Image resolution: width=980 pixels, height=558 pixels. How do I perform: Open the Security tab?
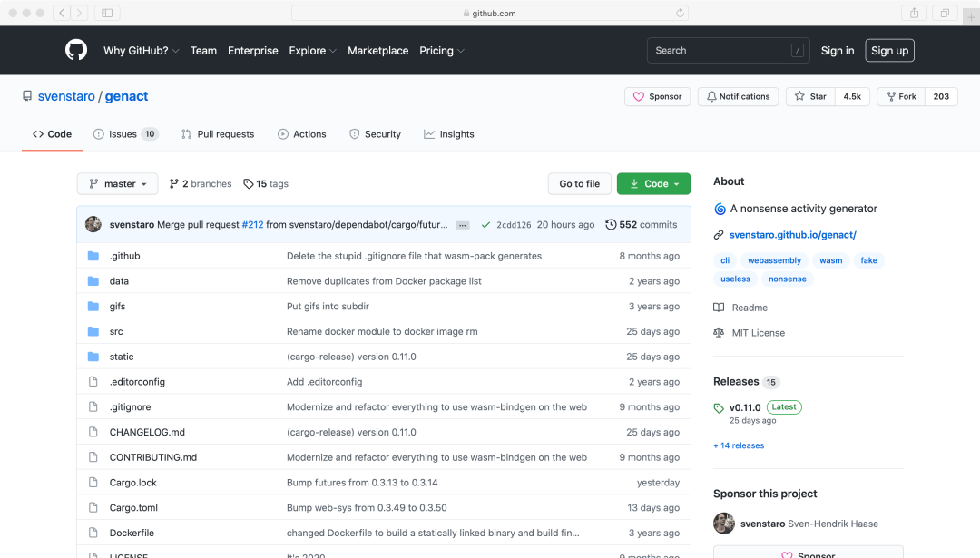375,133
